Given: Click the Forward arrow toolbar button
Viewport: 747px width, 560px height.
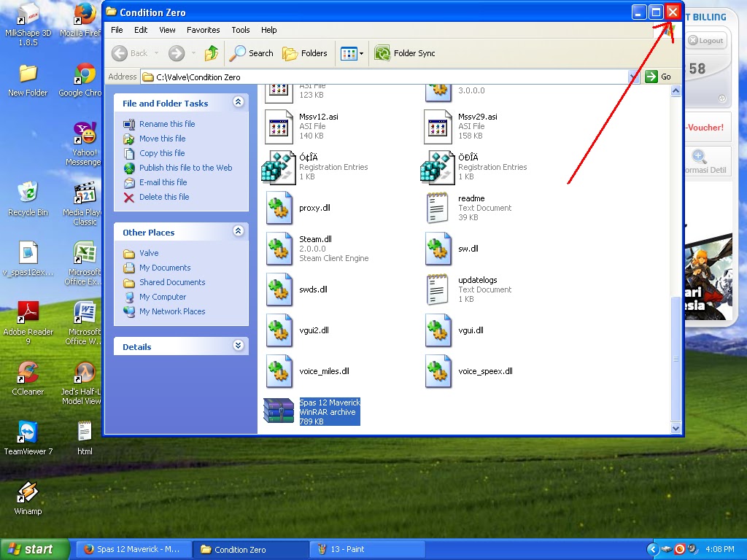Looking at the screenshot, I should [177, 53].
